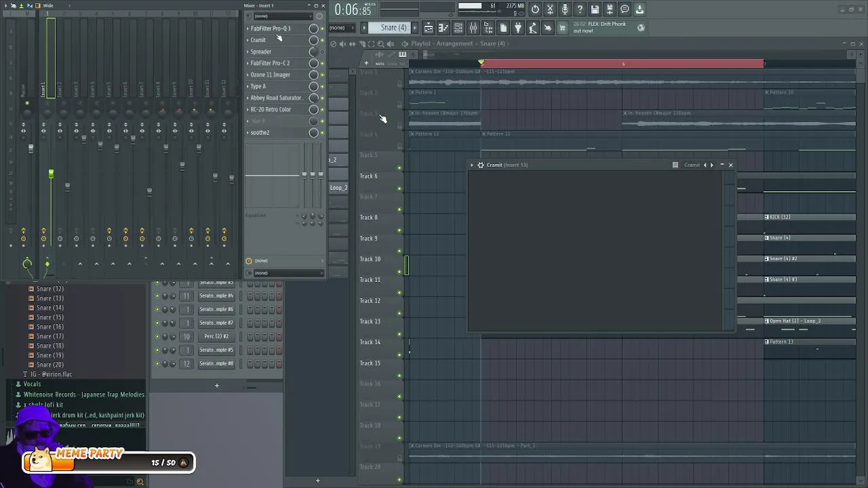Click the microphone one-click recording icon
Viewport: 868px width, 488px height.
pyautogui.click(x=565, y=9)
